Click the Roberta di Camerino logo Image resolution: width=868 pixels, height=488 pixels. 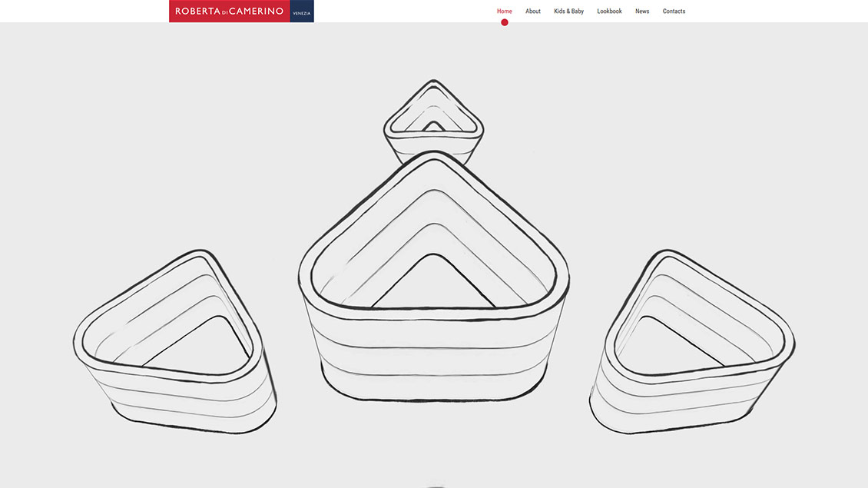pos(241,11)
